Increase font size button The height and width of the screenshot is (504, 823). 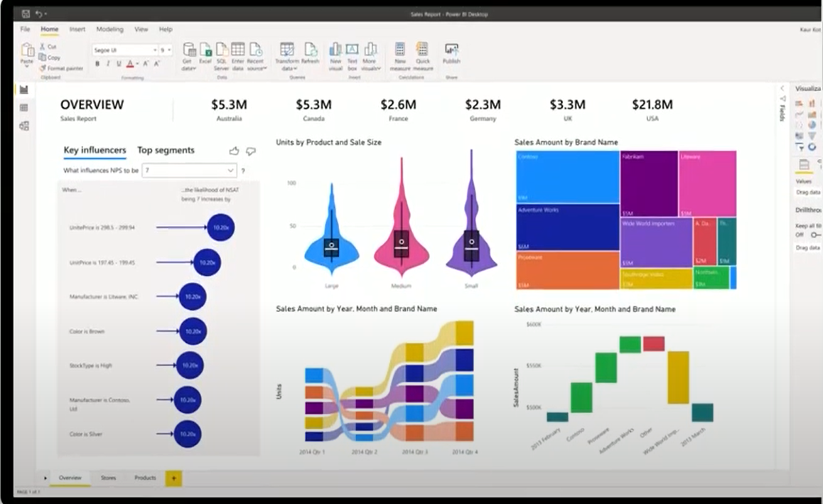[x=146, y=63]
